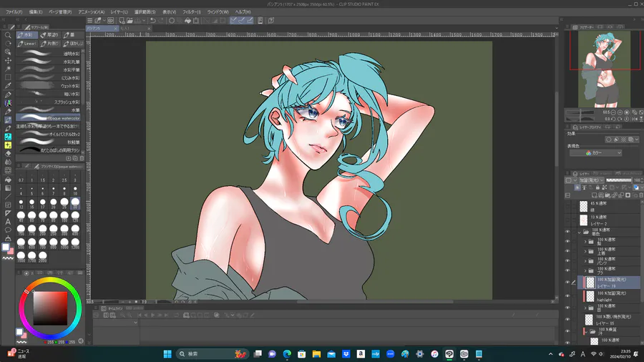Screen dimensions: 644x362
Task: Select the Auto select magic wand tool
Action: pyautogui.click(x=8, y=69)
